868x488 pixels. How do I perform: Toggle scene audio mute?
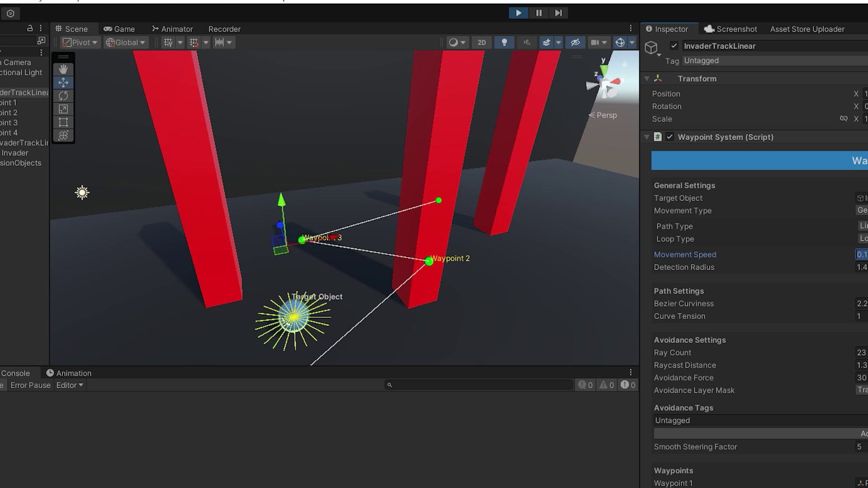coord(527,42)
